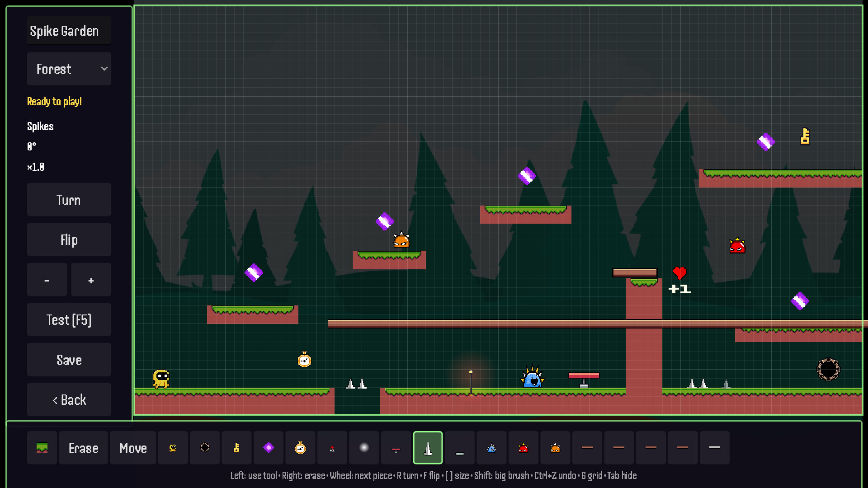Viewport: 868px width, 488px height.
Task: Click the yellow player character on canvas
Action: (x=161, y=379)
